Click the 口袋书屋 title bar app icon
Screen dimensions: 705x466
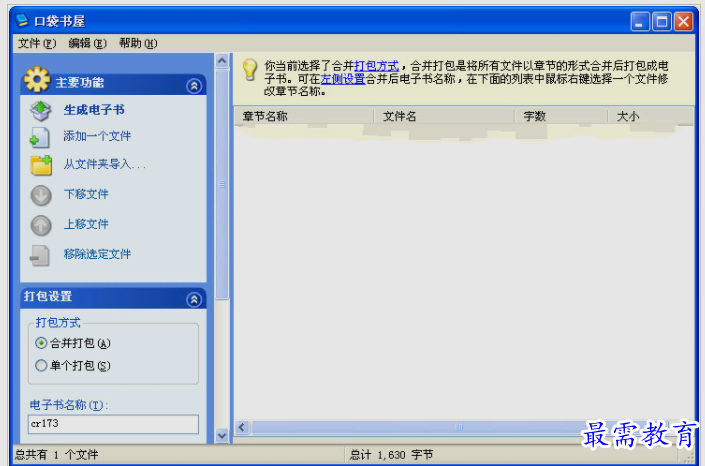[x=22, y=21]
